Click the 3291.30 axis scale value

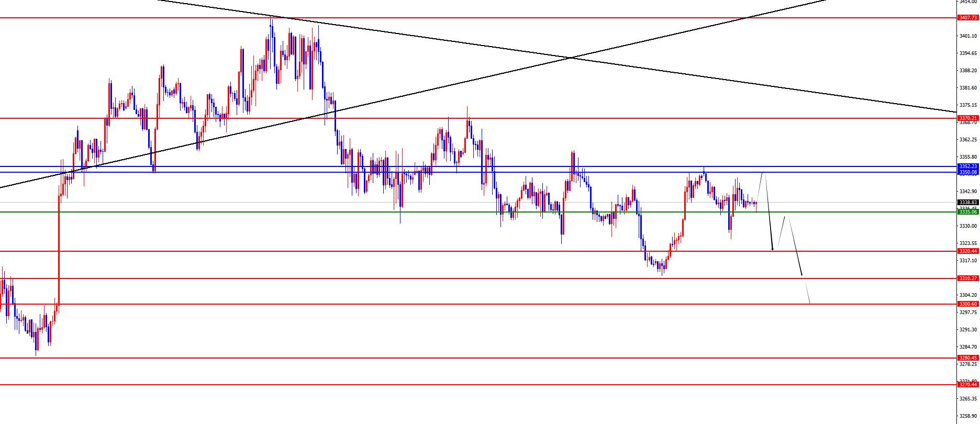coord(968,330)
